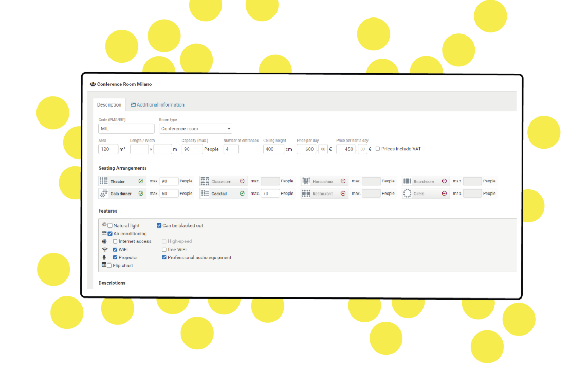Image resolution: width=588 pixels, height=368 pixels.
Task: Check the free WiFi option
Action: 164,249
